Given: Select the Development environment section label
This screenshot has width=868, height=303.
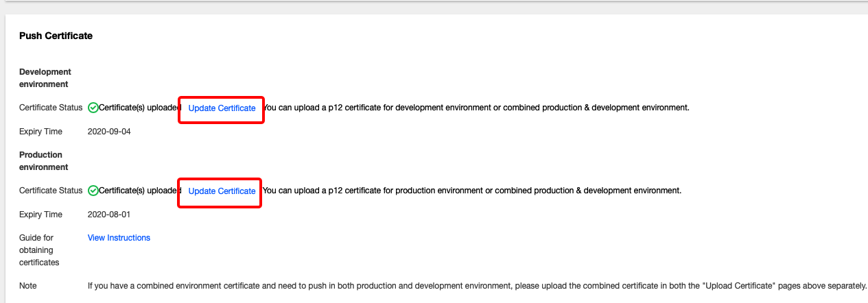Looking at the screenshot, I should (45, 78).
